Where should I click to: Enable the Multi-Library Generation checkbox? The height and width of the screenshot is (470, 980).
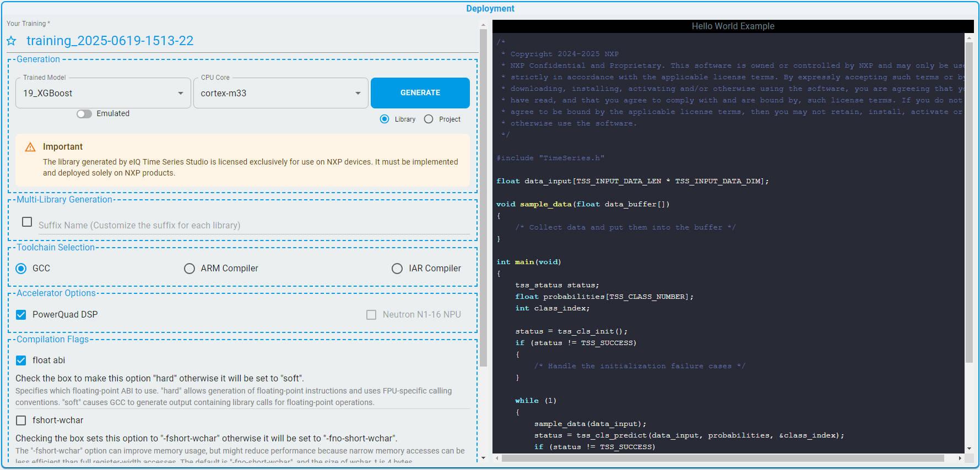[x=27, y=222]
